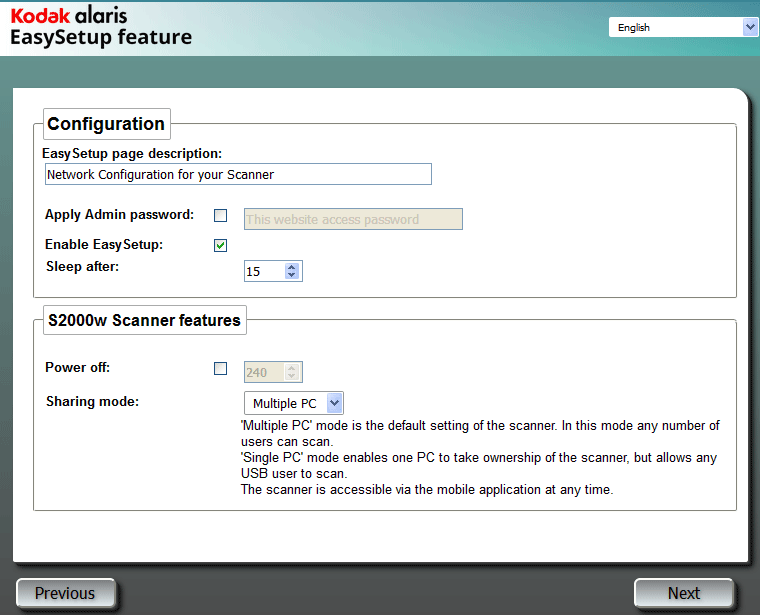Open the Sharing mode Multiple PC dropdown
The height and width of the screenshot is (615, 760).
[294, 403]
